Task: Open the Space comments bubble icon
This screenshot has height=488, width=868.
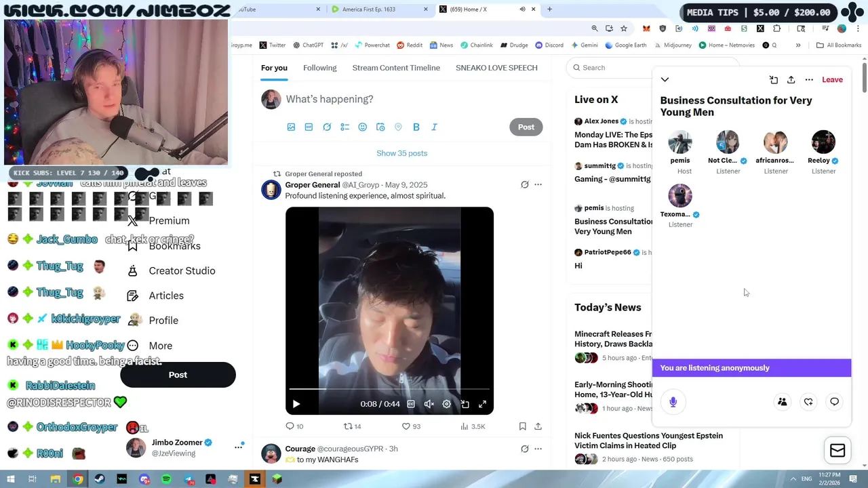Action: (834, 402)
